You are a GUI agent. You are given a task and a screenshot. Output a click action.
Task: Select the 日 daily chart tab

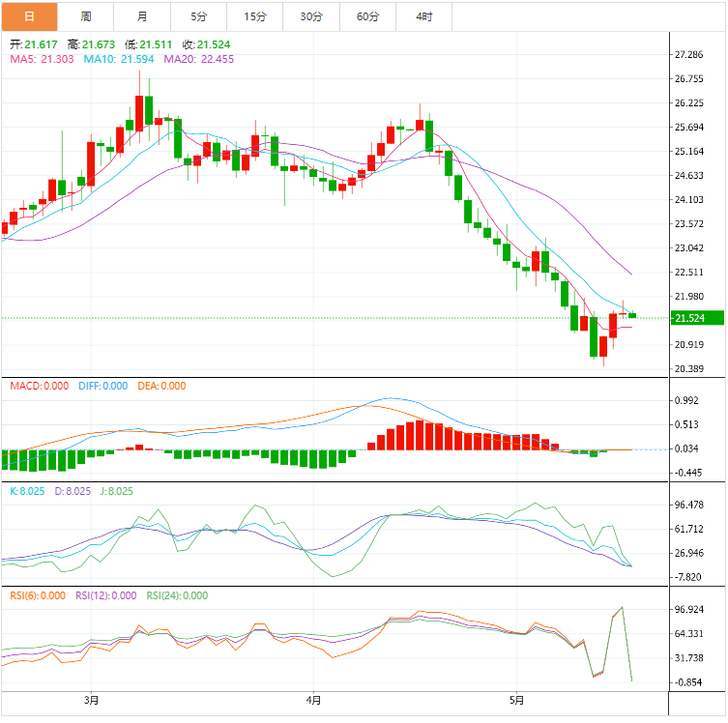(29, 16)
